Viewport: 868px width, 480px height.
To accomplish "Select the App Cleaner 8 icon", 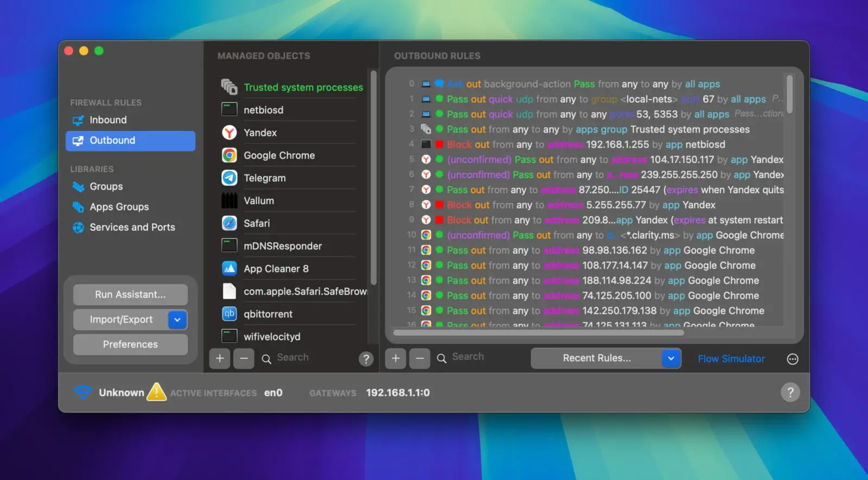I will point(229,269).
